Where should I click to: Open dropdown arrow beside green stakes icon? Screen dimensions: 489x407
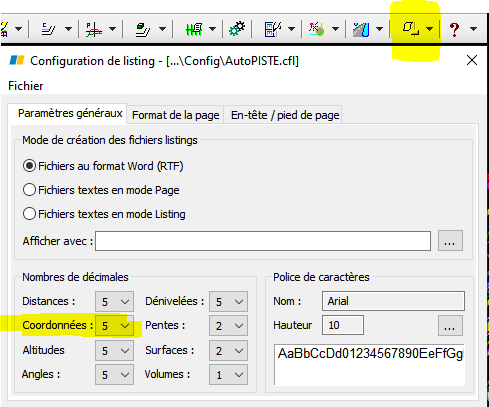coord(212,29)
